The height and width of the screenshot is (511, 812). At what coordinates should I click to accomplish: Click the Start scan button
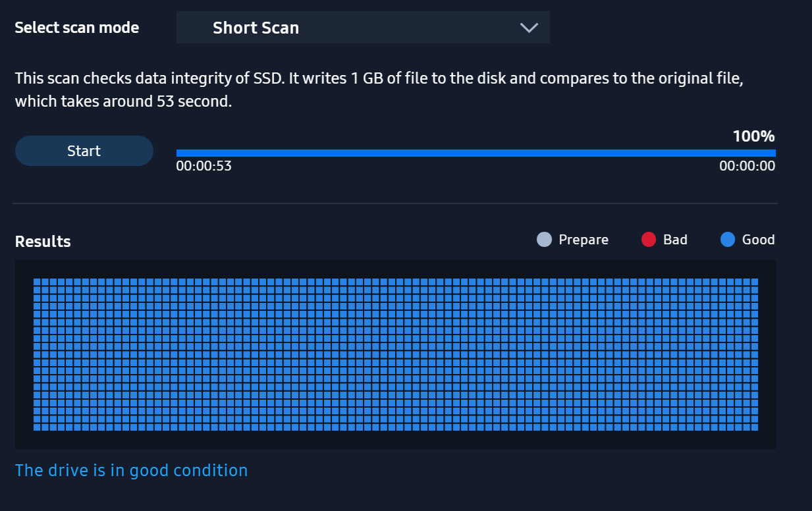point(84,151)
